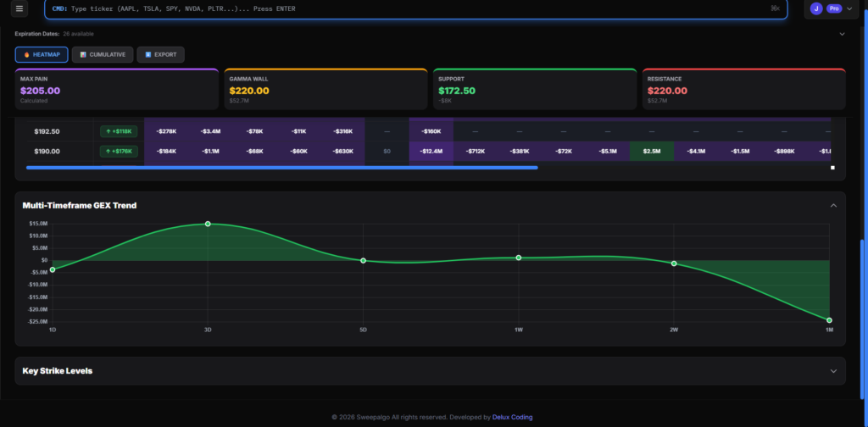Switch to the Cumulative view tab
868x427 pixels.
[x=103, y=54]
